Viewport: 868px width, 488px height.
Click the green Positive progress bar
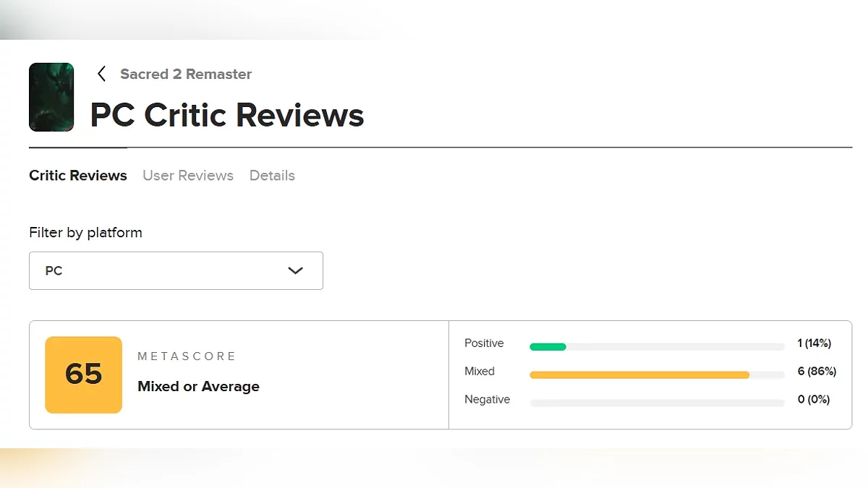(548, 347)
